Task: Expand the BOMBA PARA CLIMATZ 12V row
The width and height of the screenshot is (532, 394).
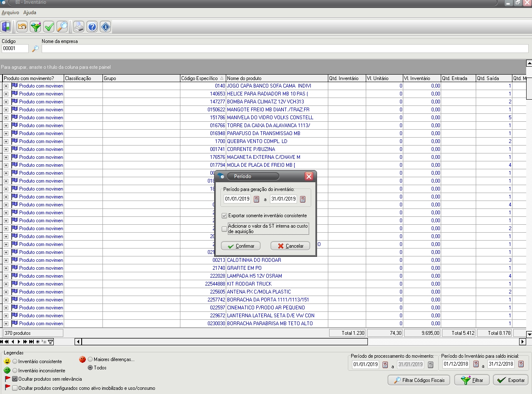Action: 6,102
